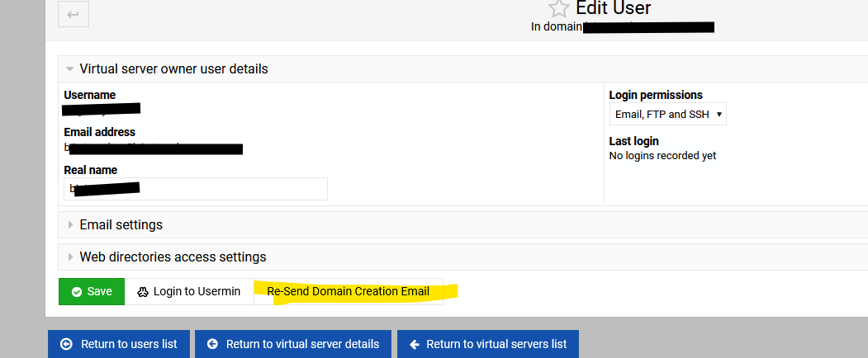The width and height of the screenshot is (868, 358).
Task: Save the user changes
Action: (x=92, y=291)
